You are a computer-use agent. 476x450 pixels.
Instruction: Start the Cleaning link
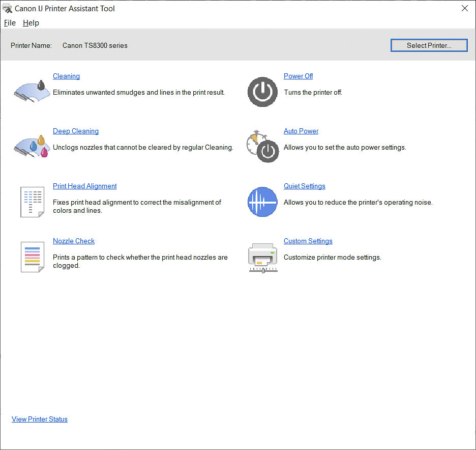[x=66, y=76]
